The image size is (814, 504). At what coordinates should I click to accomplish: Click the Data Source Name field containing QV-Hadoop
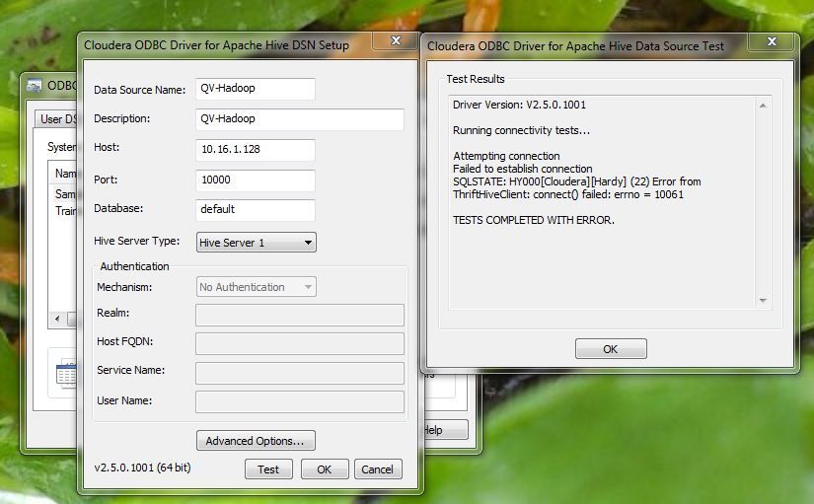(255, 89)
